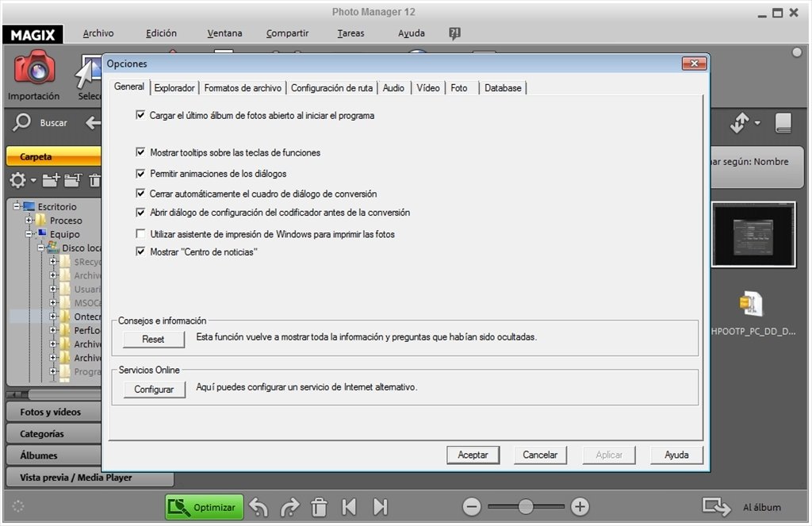812x526 pixels.
Task: Close the Opciones dialog
Action: (694, 63)
